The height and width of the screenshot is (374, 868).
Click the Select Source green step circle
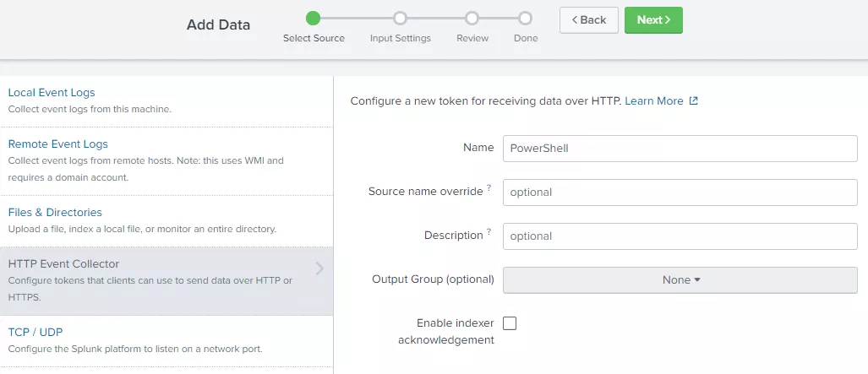(314, 19)
